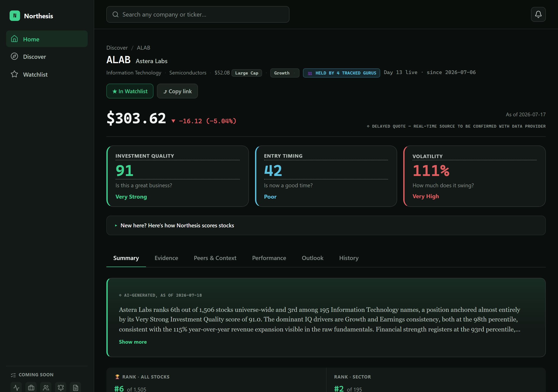The width and height of the screenshot is (558, 392).
Task: Click the 42 entry timing score
Action: (273, 171)
